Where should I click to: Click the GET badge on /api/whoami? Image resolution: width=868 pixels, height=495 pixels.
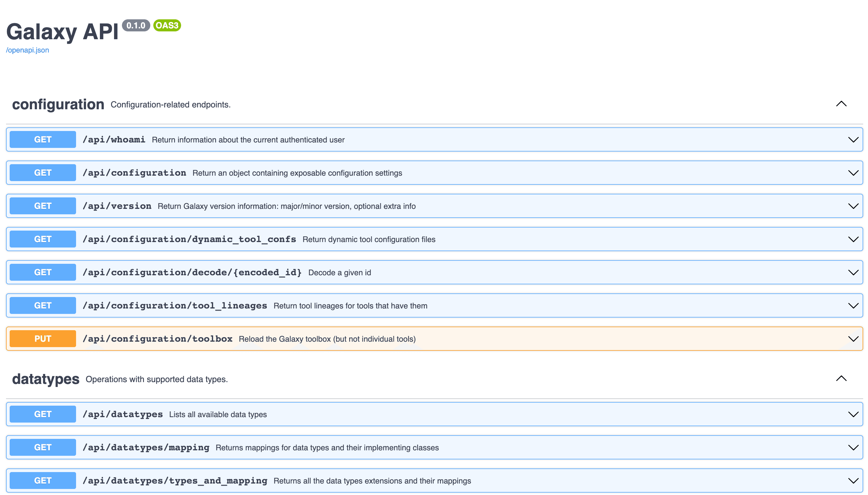(x=42, y=139)
